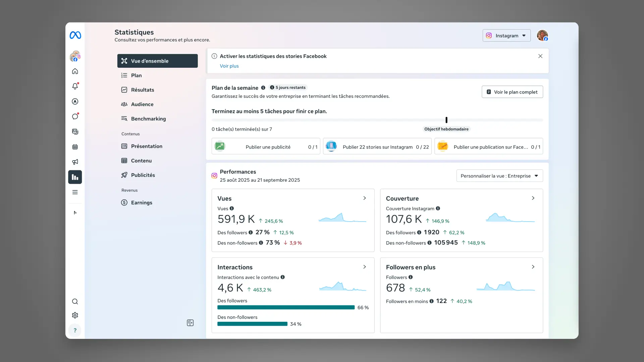Click Voir le plan complet button

[512, 92]
